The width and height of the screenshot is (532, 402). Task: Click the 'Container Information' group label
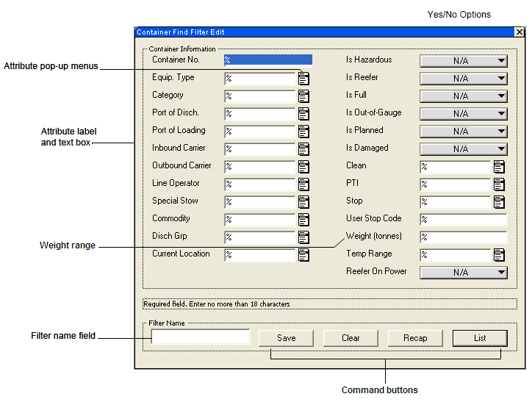pyautogui.click(x=182, y=49)
